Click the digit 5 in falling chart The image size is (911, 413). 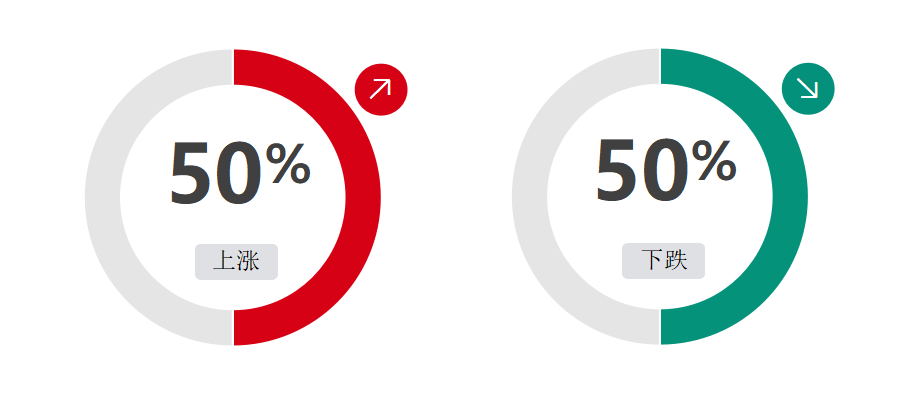[616, 170]
